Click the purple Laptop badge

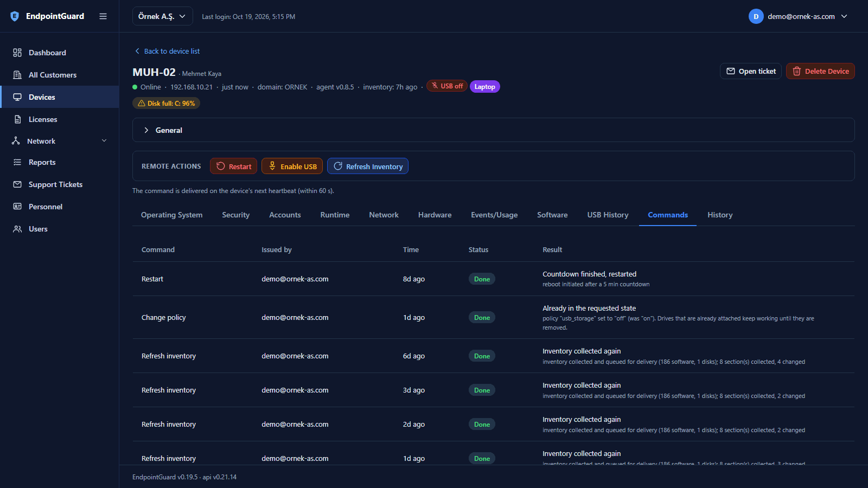(x=484, y=87)
